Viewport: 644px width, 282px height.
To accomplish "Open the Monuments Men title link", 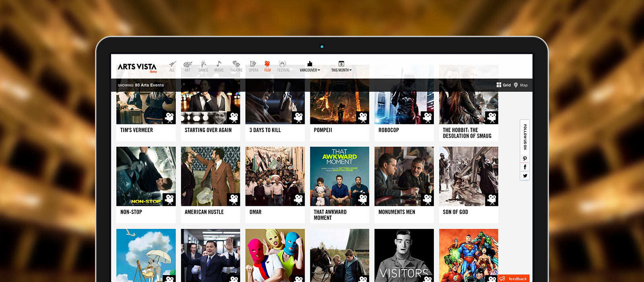I will click(397, 212).
